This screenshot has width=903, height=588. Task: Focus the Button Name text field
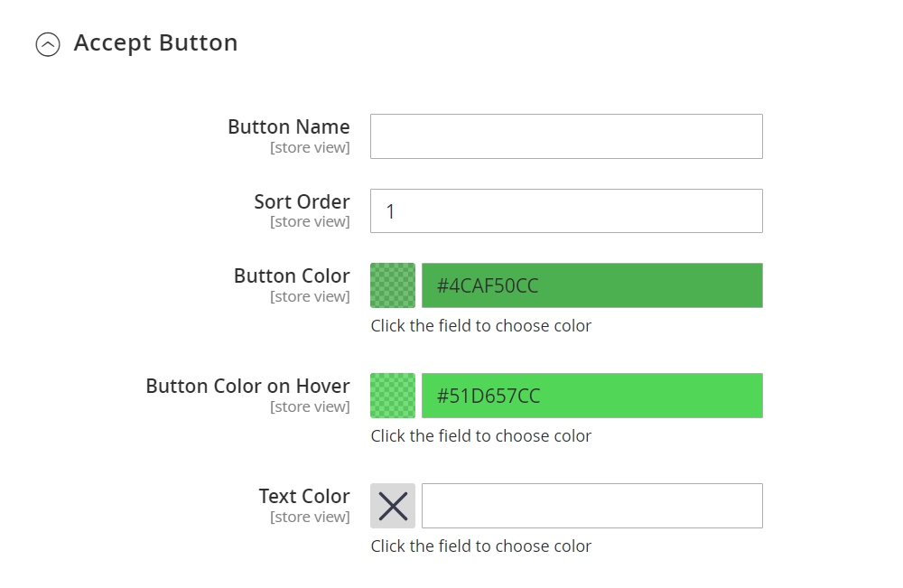566,136
